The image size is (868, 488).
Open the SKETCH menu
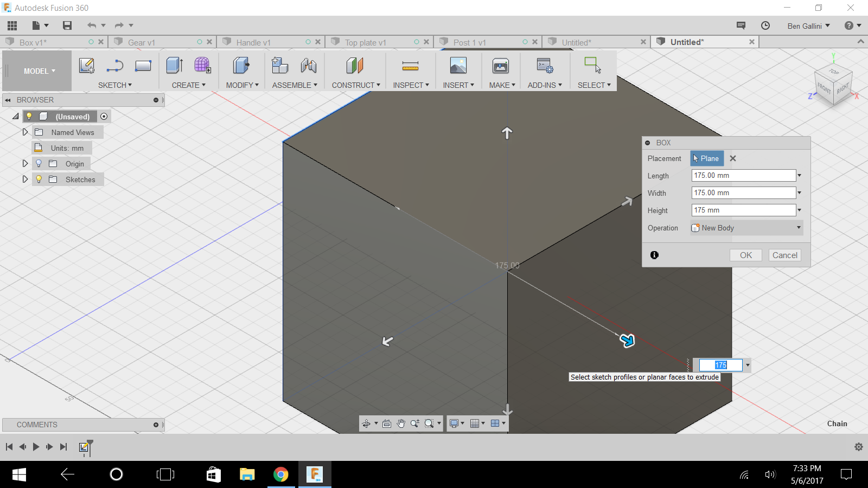[115, 85]
